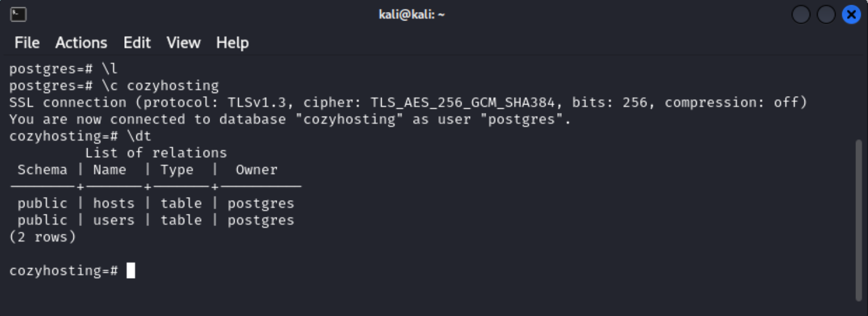
Task: Click the "users" table name
Action: tap(113, 220)
